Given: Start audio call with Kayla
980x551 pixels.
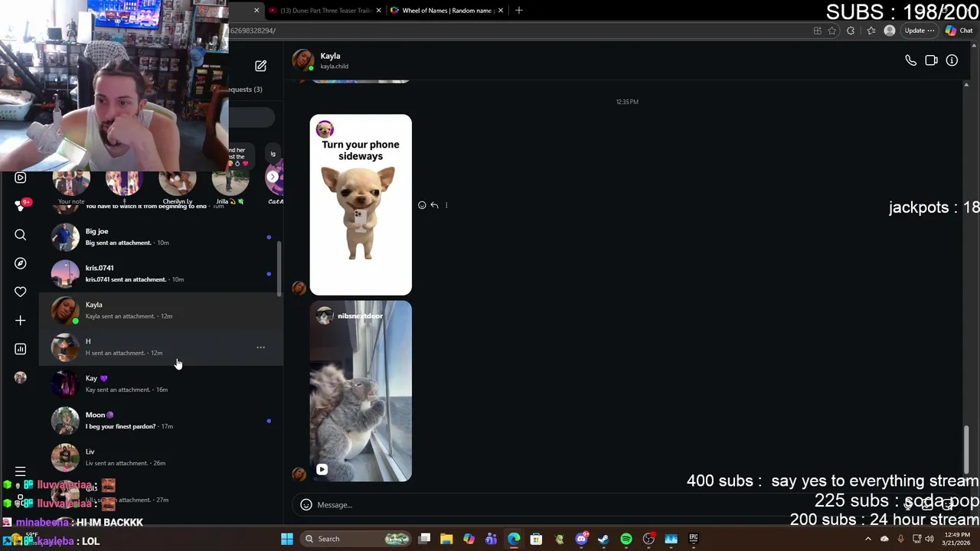Looking at the screenshot, I should point(910,60).
